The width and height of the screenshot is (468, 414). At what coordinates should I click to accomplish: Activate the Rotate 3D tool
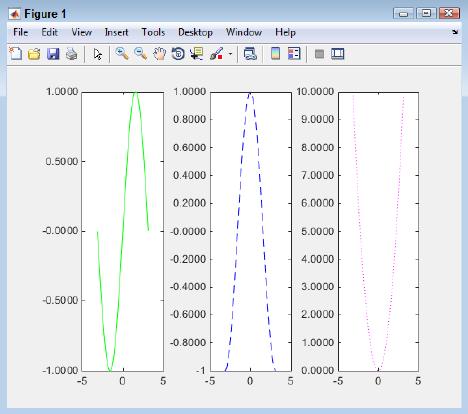178,54
